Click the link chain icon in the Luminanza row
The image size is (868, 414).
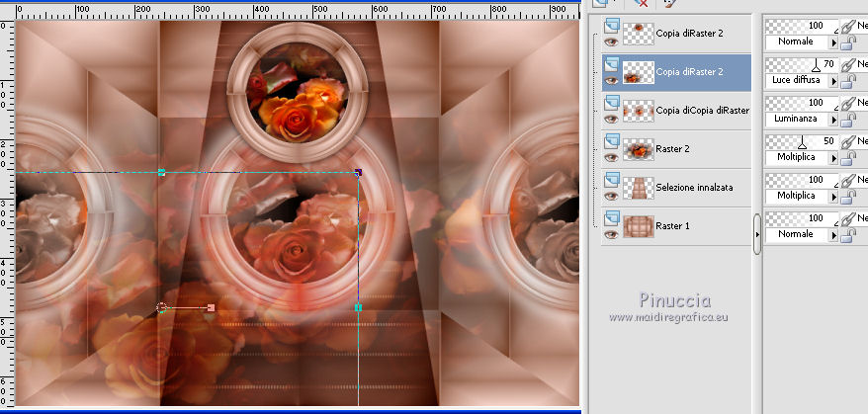click(x=847, y=104)
